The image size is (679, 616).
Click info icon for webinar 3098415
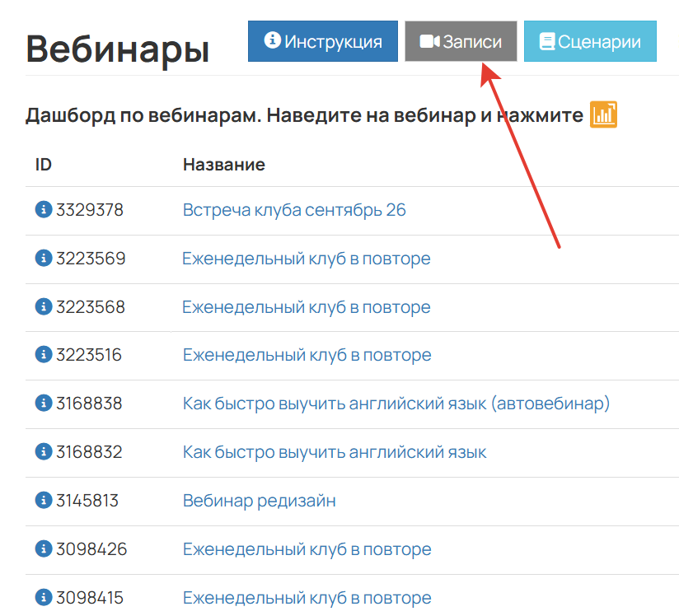(44, 597)
